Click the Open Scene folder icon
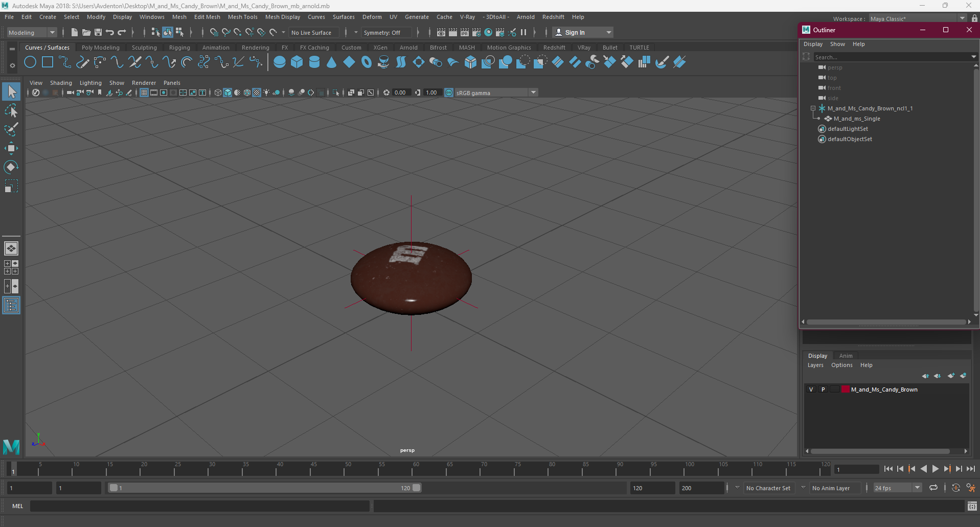This screenshot has height=527, width=980. click(x=86, y=32)
